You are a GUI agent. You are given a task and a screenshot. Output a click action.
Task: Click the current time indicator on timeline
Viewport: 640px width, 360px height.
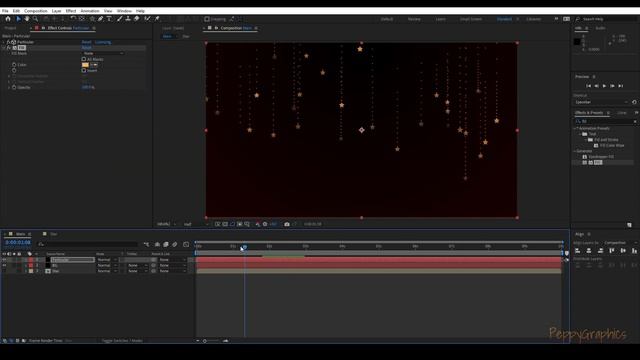244,247
